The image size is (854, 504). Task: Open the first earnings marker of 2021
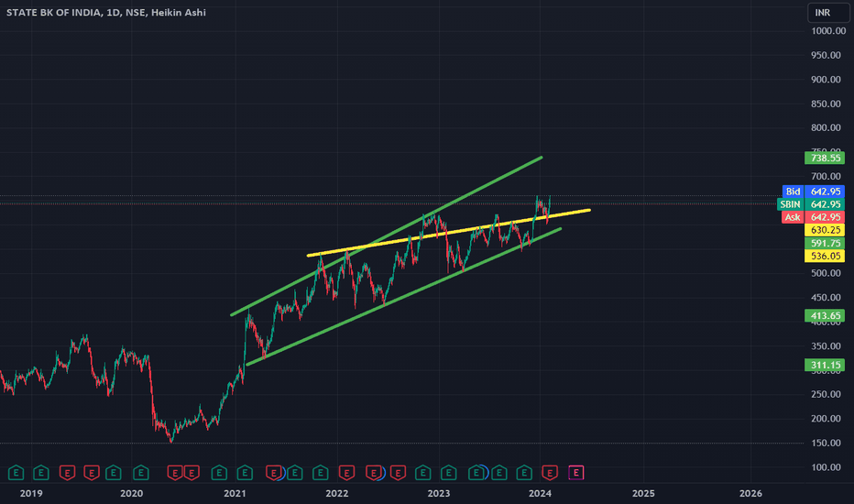tap(245, 473)
